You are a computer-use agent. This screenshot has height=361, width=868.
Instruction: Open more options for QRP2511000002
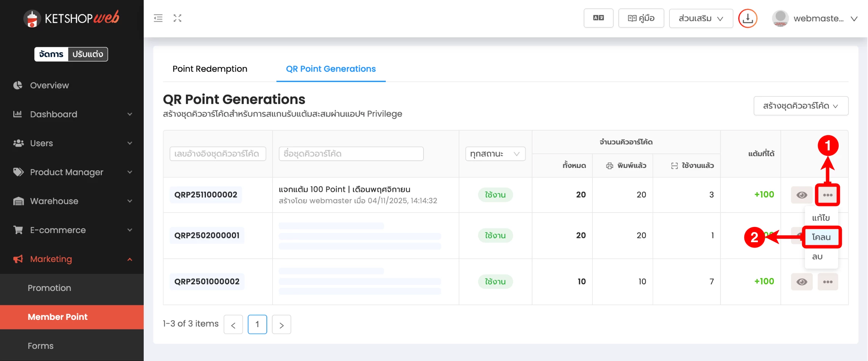[x=827, y=195]
